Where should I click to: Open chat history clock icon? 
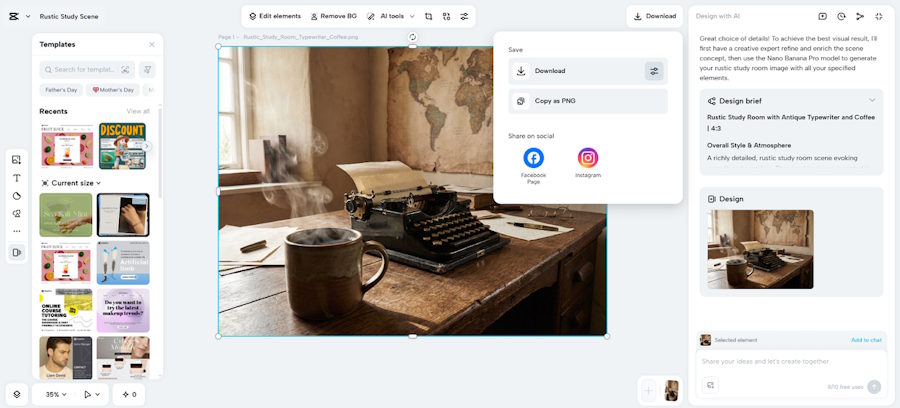click(x=841, y=16)
